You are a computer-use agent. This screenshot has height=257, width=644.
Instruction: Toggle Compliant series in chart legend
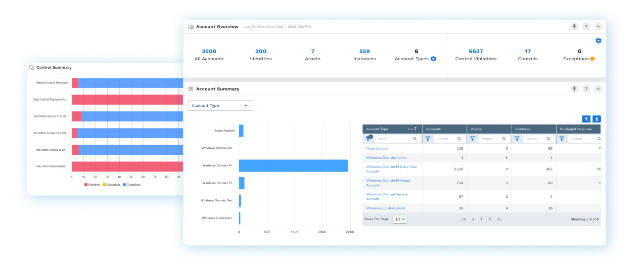click(131, 185)
